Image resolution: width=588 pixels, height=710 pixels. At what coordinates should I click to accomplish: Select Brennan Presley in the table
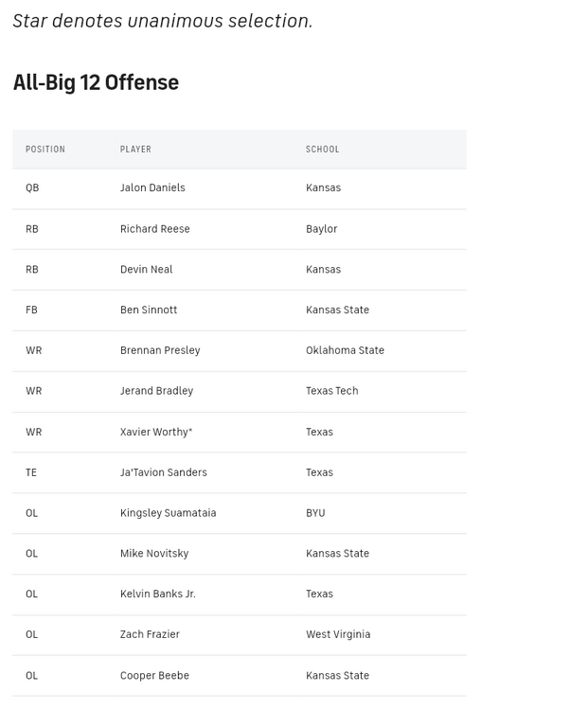(160, 350)
